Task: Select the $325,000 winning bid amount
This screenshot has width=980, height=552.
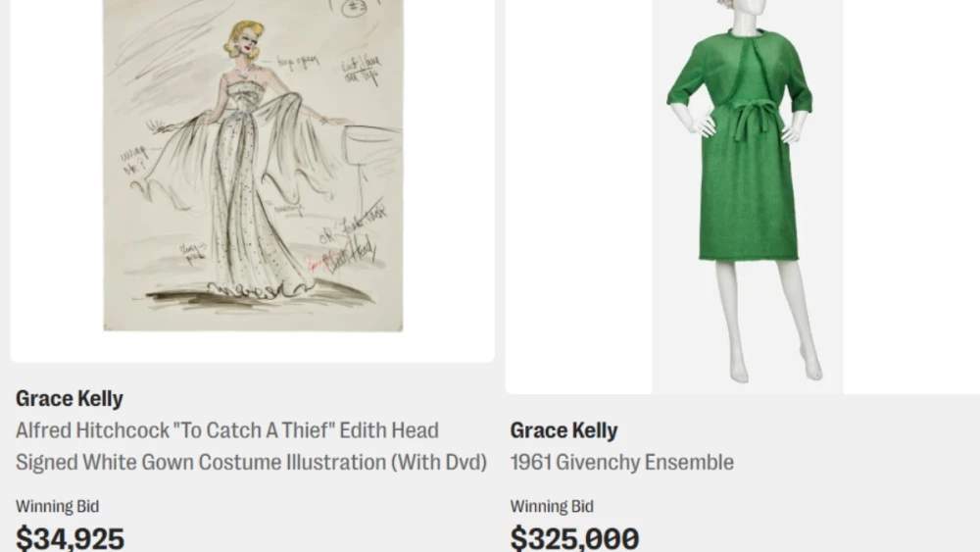Action: [574, 537]
